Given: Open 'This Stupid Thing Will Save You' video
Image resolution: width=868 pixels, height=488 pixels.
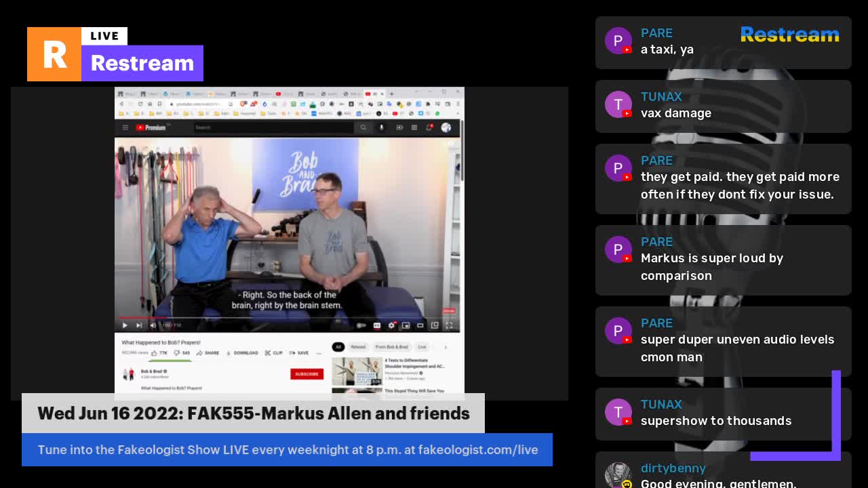Looking at the screenshot, I should point(414,391).
